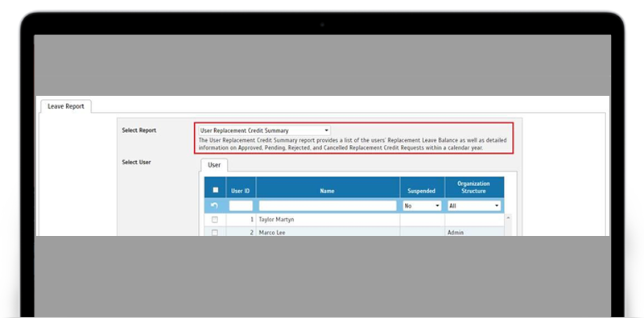Sort by the Name column header
This screenshot has height=318, width=644.
coord(328,191)
